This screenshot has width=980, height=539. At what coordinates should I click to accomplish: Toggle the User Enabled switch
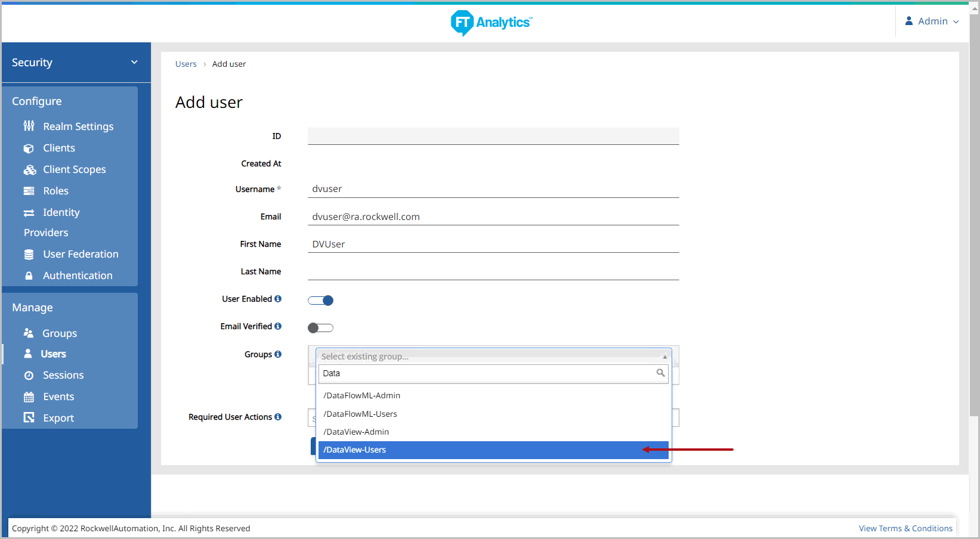[x=320, y=301]
